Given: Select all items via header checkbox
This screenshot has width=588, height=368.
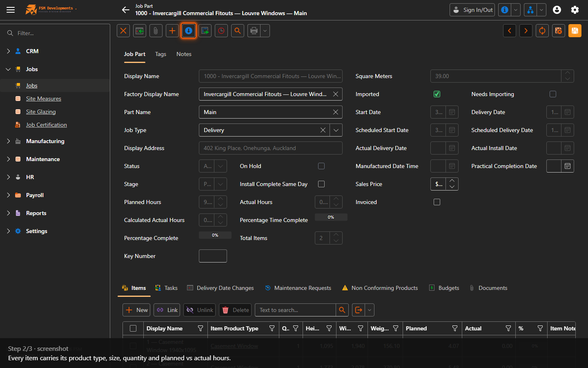Looking at the screenshot, I should tap(133, 328).
